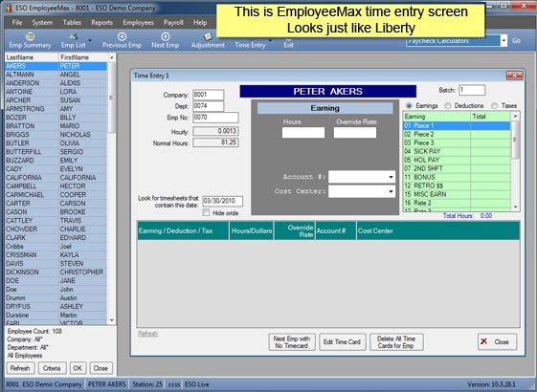The height and width of the screenshot is (392, 537).
Task: Click the Cost Center grid column header
Action: pos(438,230)
